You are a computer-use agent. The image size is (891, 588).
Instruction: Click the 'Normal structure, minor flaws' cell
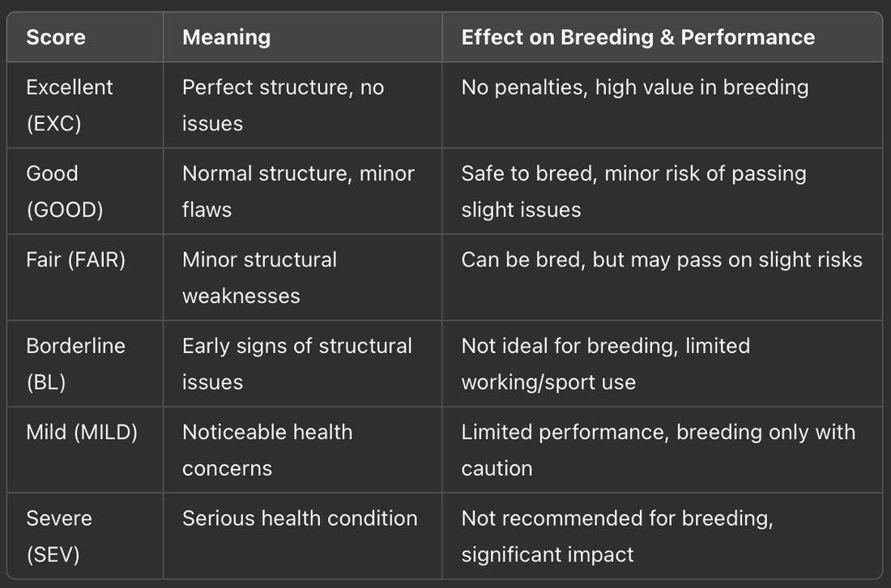(x=297, y=191)
